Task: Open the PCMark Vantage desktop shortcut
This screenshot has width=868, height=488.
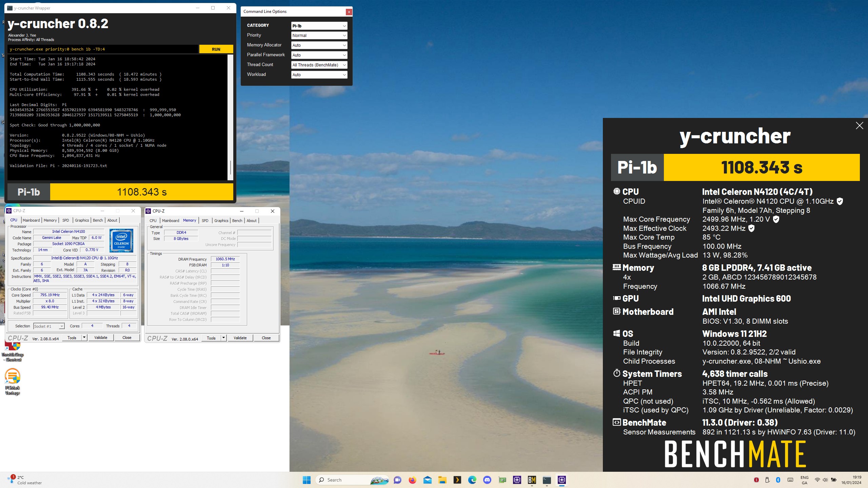Action: (13, 382)
